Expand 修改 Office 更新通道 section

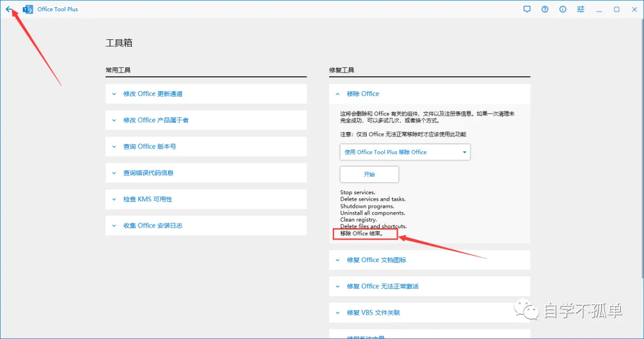(206, 94)
